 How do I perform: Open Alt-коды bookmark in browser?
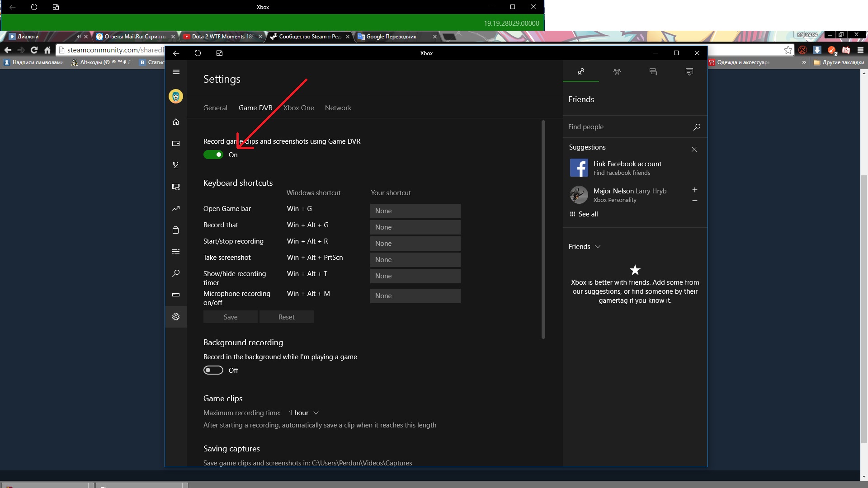pyautogui.click(x=101, y=62)
